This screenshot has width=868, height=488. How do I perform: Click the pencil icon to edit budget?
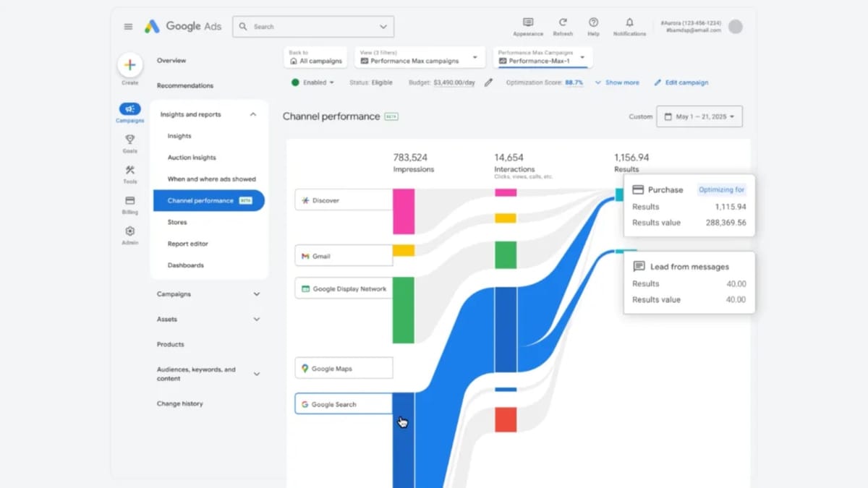[488, 82]
